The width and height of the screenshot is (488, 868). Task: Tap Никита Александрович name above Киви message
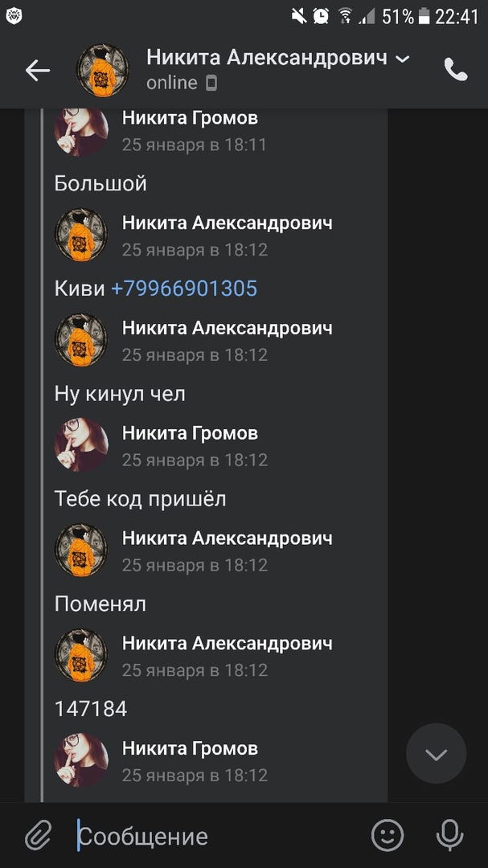pos(227,223)
